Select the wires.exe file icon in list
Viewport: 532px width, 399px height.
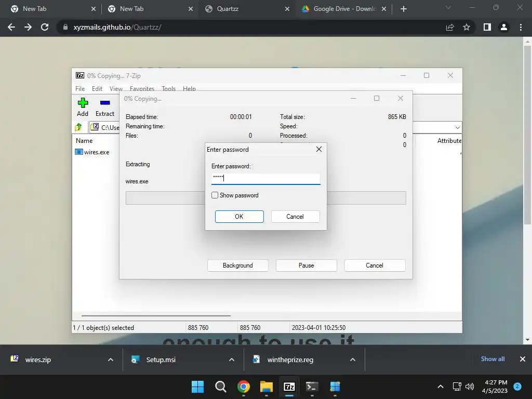79,152
